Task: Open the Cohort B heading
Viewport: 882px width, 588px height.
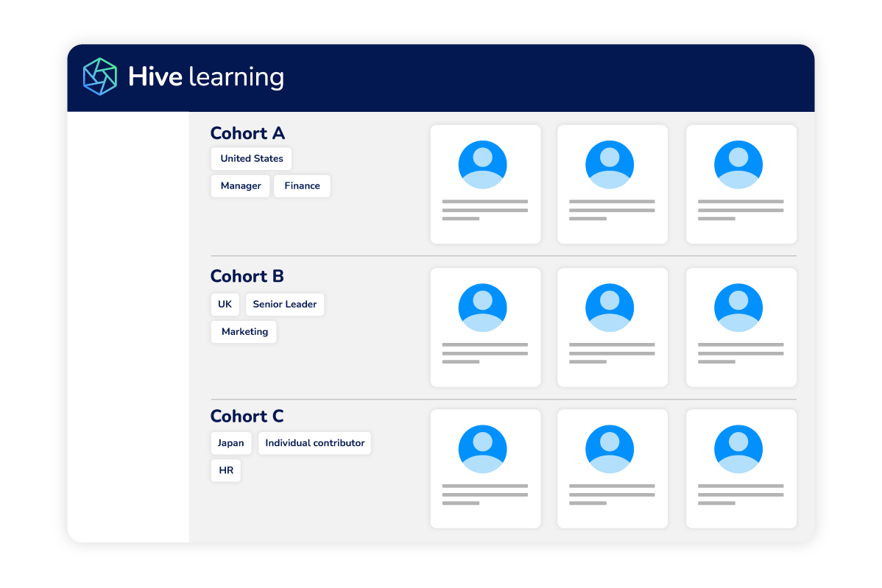Action: (247, 276)
